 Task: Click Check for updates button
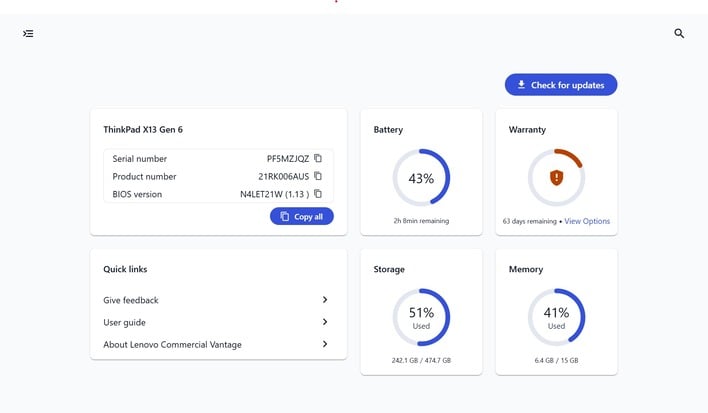click(x=561, y=85)
